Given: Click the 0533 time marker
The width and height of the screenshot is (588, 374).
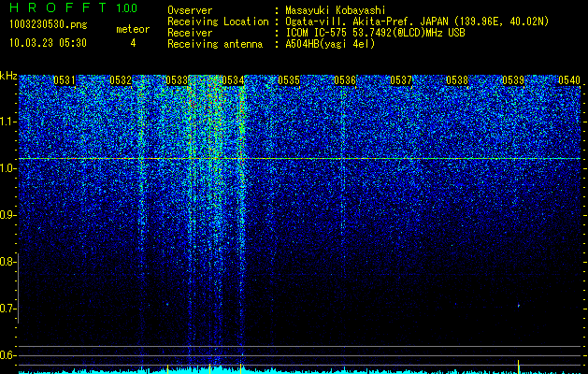Looking at the screenshot, I should [177, 80].
